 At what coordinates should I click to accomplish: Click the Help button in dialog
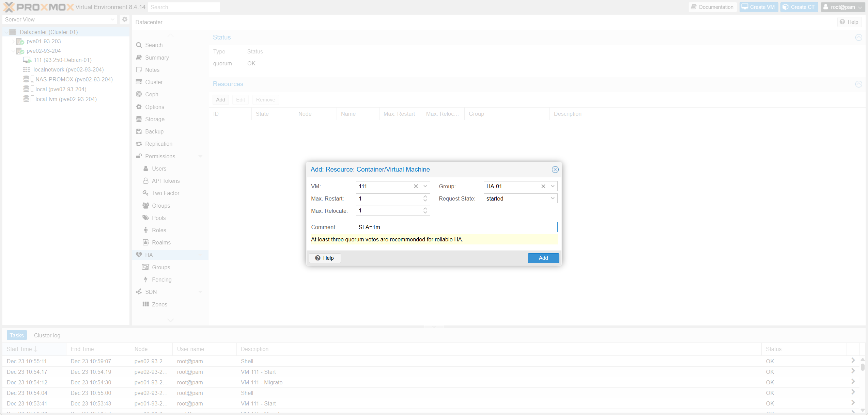325,258
